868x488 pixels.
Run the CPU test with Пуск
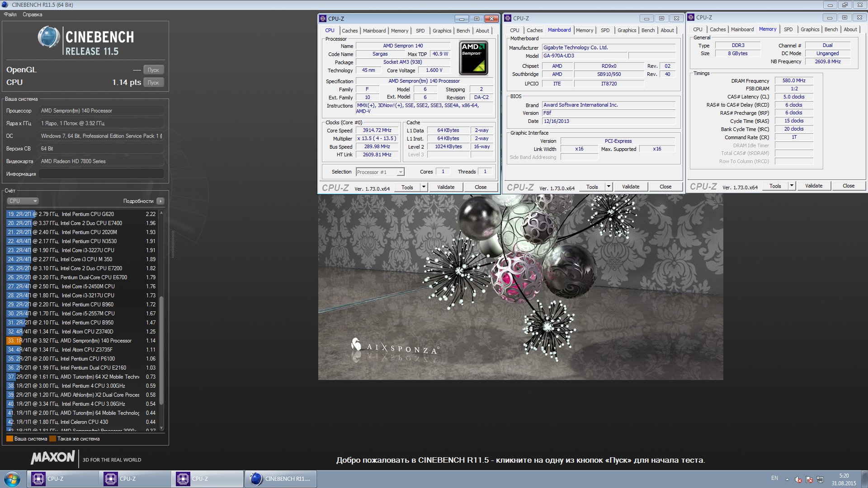click(154, 83)
